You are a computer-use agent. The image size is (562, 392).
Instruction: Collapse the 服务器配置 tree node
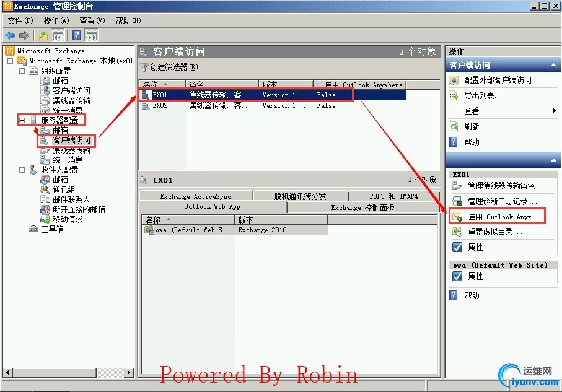coord(22,120)
